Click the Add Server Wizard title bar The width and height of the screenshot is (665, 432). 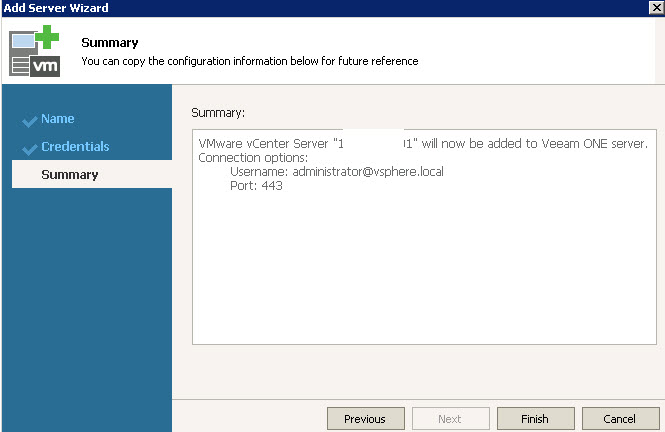(x=300, y=8)
